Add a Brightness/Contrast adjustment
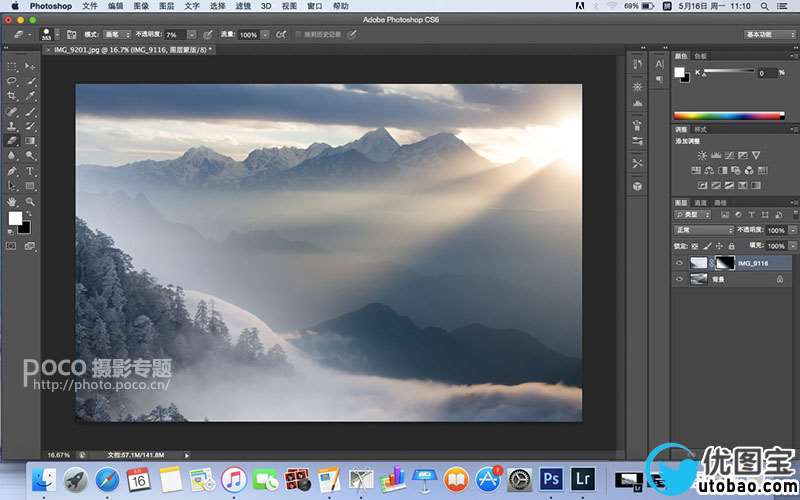800x500 pixels. pyautogui.click(x=702, y=155)
